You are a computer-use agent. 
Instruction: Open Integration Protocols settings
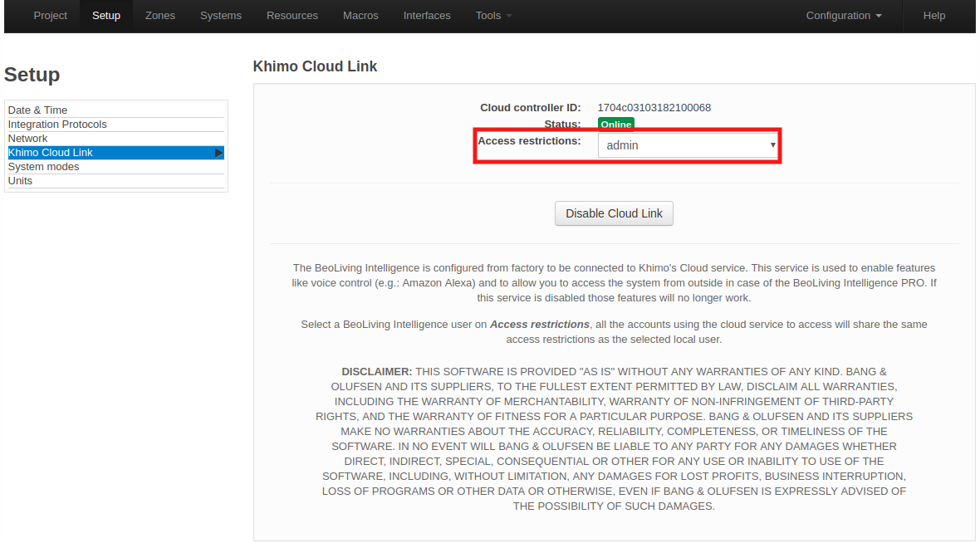pyautogui.click(x=115, y=125)
